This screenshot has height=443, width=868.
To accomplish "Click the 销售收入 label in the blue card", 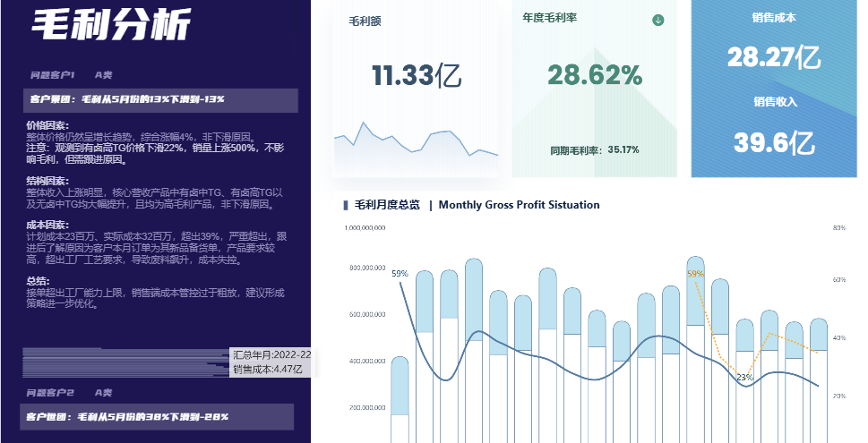I will pos(775,102).
